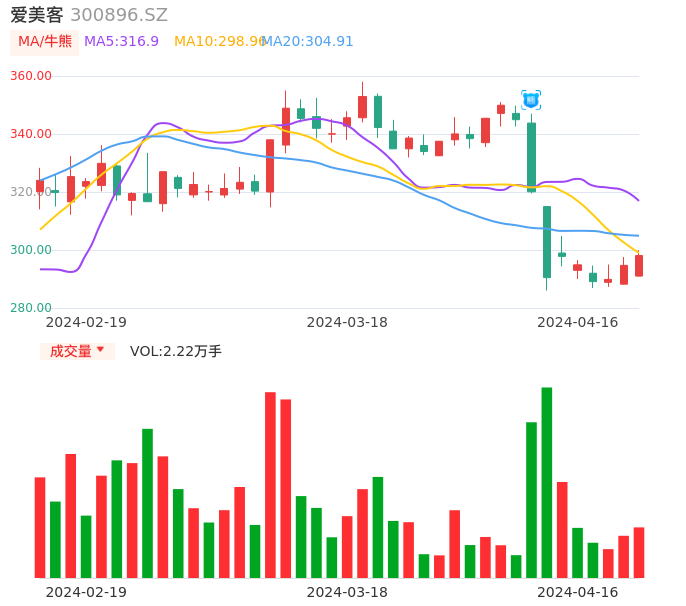Viewport: 686px width, 606px height.
Task: Click the stock name 爱美客
Action: click(x=36, y=15)
